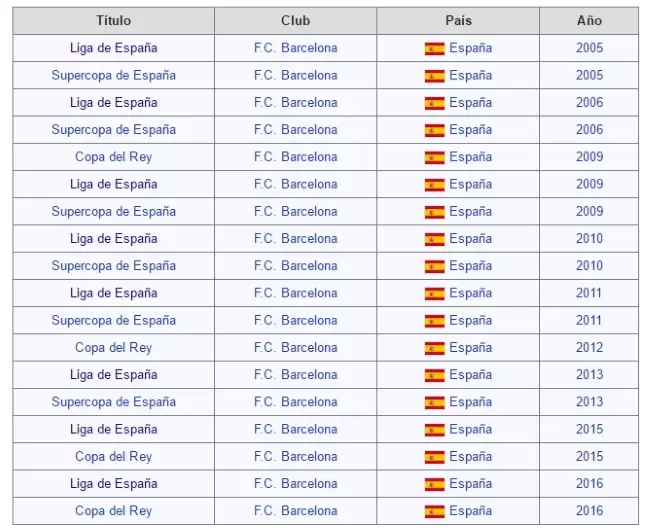Click Spain flag in 2015 Liga de España row
The width and height of the screenshot is (650, 529).
434,430
